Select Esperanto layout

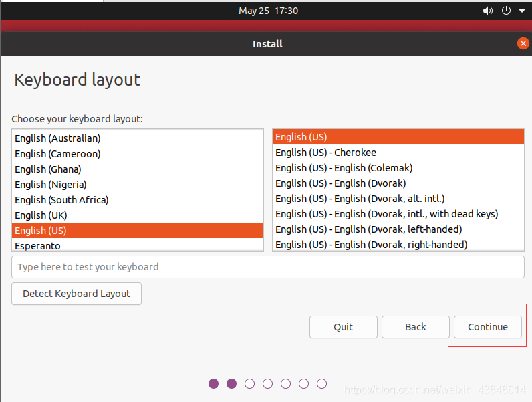click(x=138, y=245)
